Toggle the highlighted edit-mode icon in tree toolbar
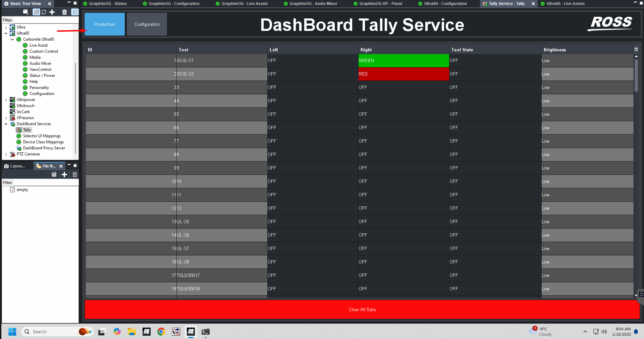The image size is (644, 339). [x=36, y=12]
